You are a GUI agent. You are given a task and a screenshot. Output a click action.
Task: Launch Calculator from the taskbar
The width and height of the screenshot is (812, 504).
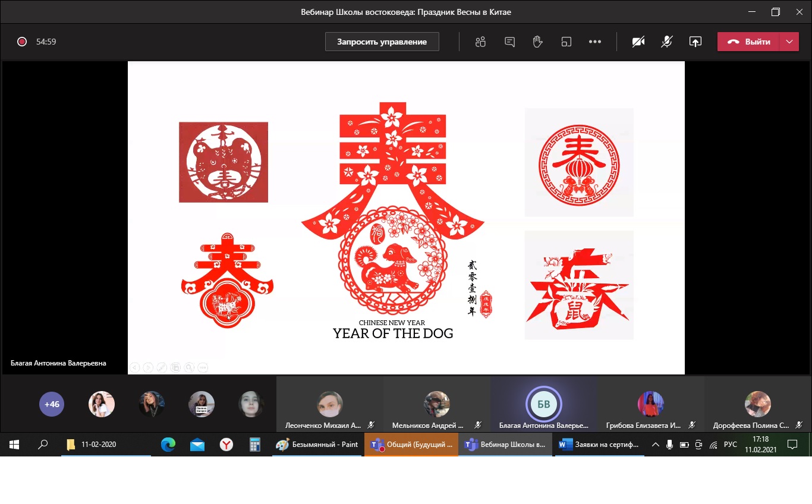[x=255, y=445]
